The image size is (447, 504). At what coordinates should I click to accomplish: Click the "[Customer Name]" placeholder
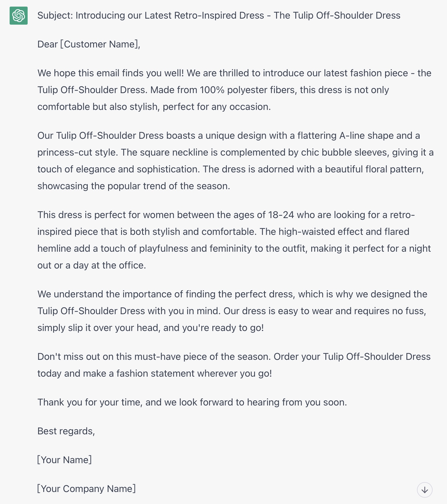pyautogui.click(x=99, y=44)
